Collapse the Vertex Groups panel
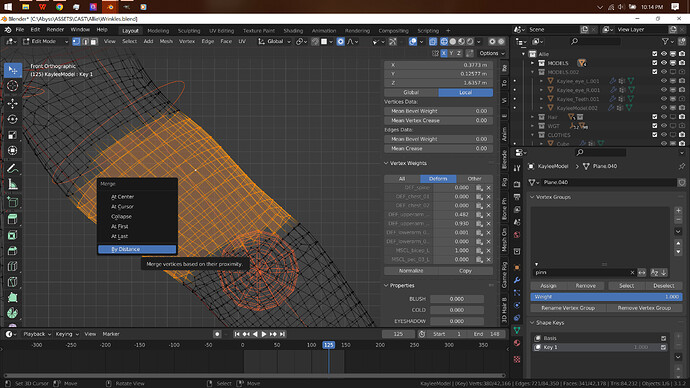The height and width of the screenshot is (388, 690). click(x=532, y=197)
